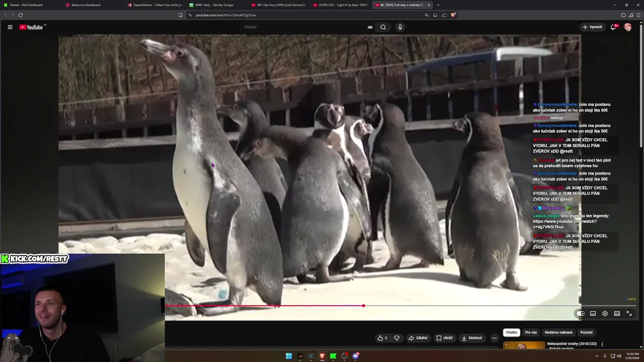Image resolution: width=644 pixels, height=362 pixels.
Task: Select the Všetko filter chip
Action: click(512, 332)
